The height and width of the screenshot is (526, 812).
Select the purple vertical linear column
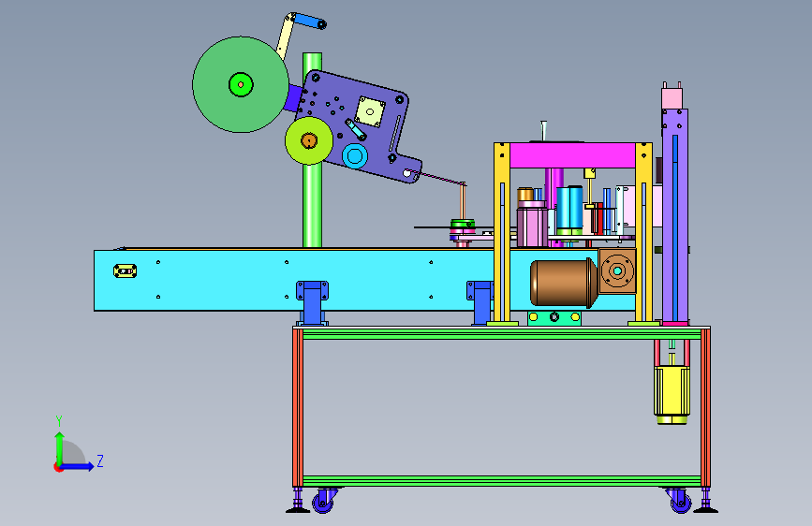click(x=674, y=215)
